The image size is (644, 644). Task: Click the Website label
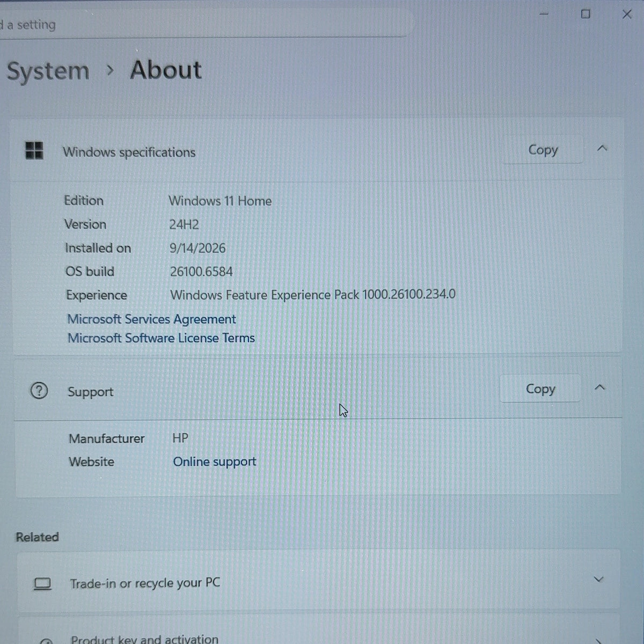point(91,462)
